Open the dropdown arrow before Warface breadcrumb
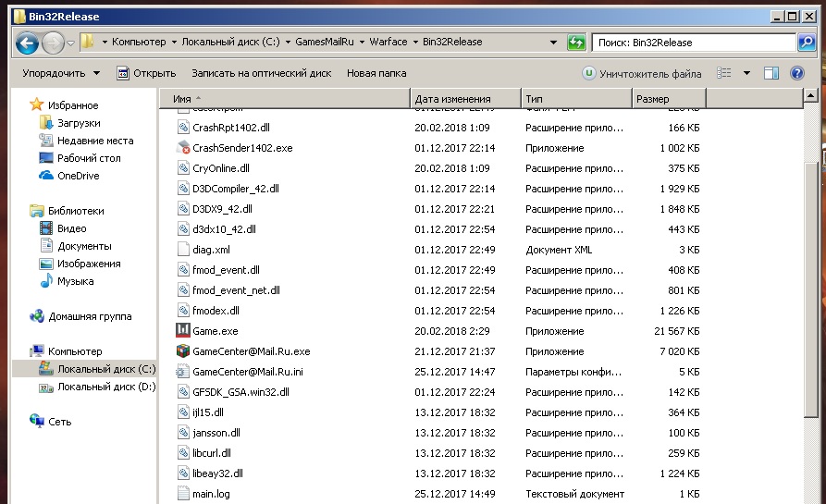Viewport: 826px width, 504px height. pos(362,43)
